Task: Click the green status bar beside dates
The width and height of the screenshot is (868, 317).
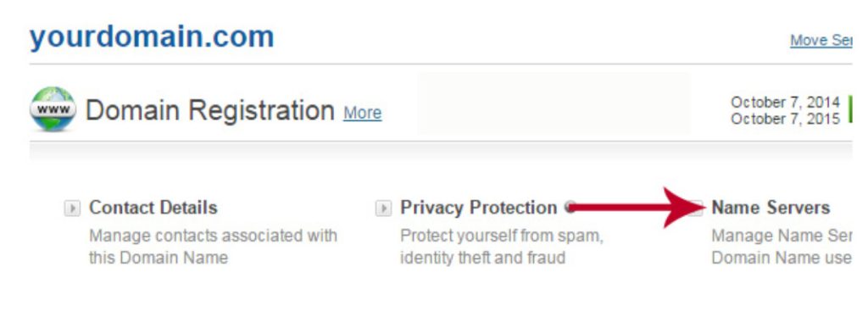Action: coord(849,110)
